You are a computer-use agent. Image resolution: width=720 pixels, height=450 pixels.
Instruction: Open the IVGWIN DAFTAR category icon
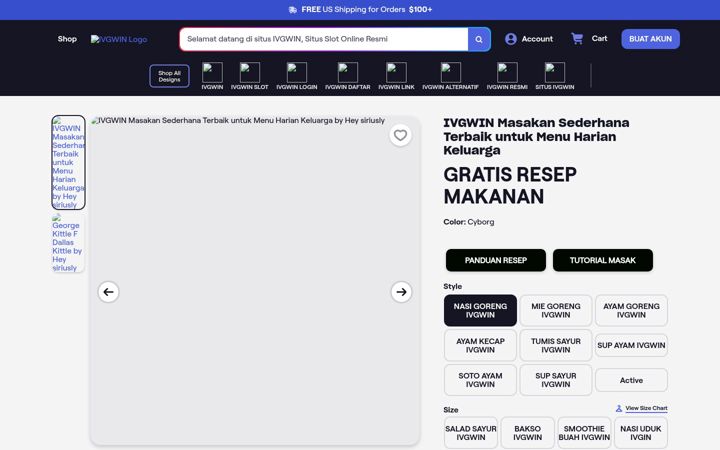348,73
